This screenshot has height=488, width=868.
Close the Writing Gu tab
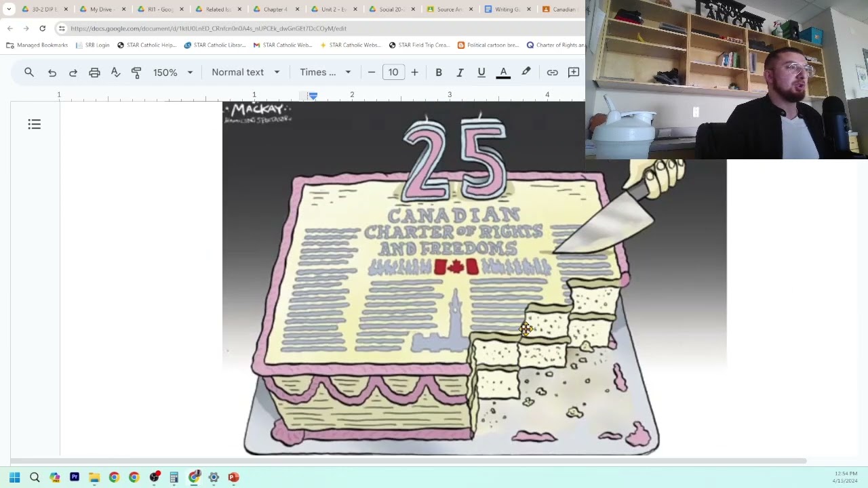click(528, 9)
